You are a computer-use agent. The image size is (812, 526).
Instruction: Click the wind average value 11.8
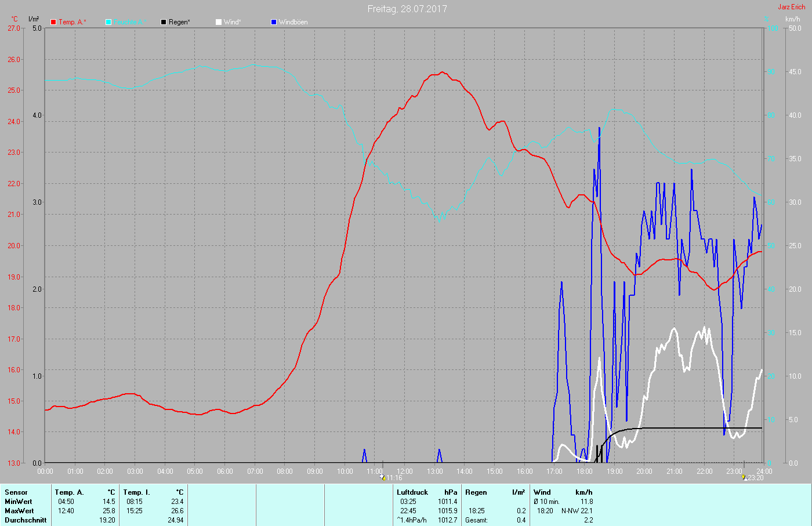pos(586,502)
